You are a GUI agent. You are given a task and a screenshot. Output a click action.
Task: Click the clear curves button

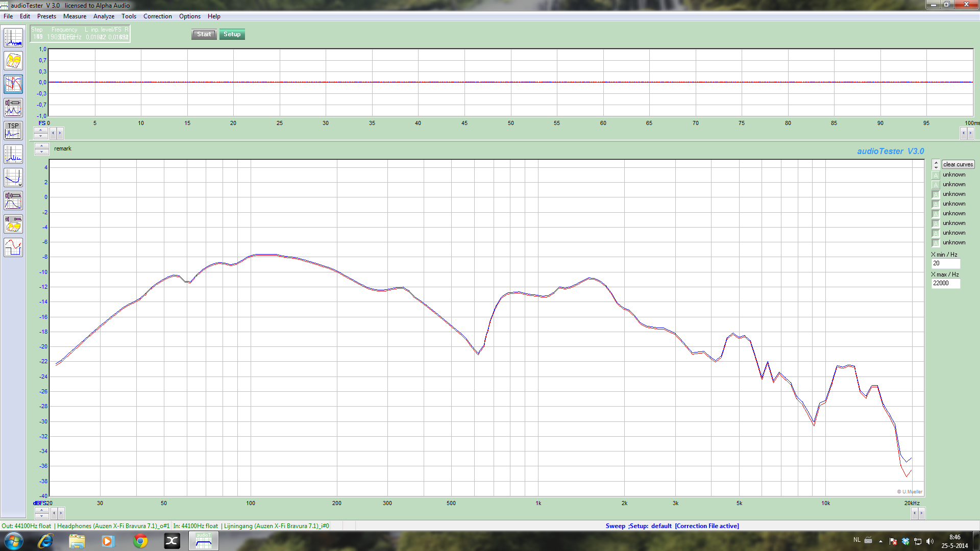(958, 164)
